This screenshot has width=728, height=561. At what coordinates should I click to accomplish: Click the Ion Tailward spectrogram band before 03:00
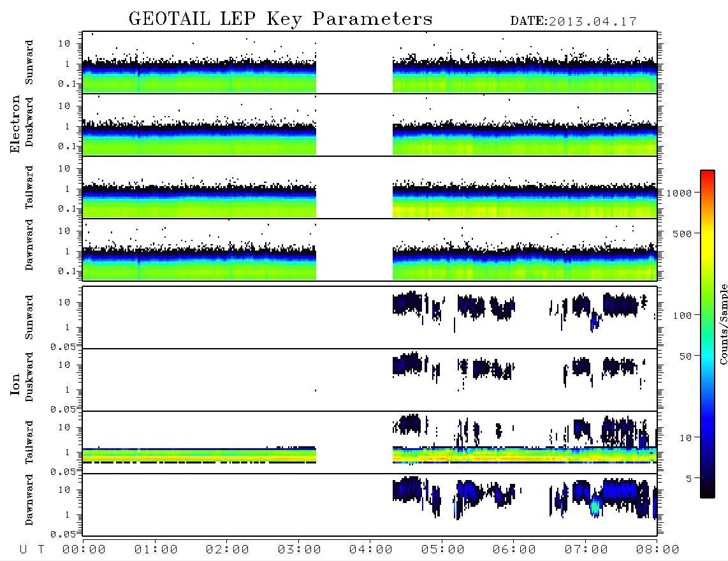tap(199, 455)
